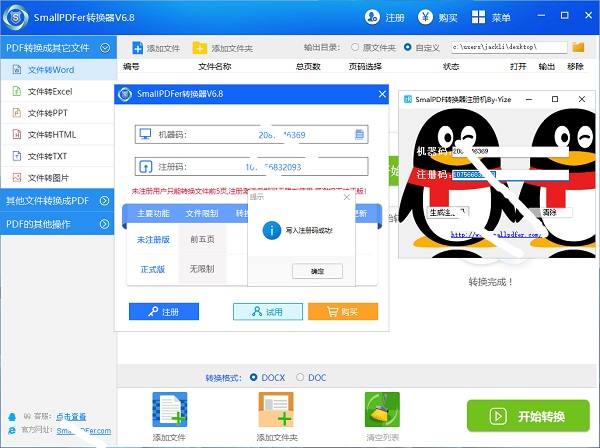Open the 文件限制 tab
Viewport: 600px width, 448px height.
point(202,213)
